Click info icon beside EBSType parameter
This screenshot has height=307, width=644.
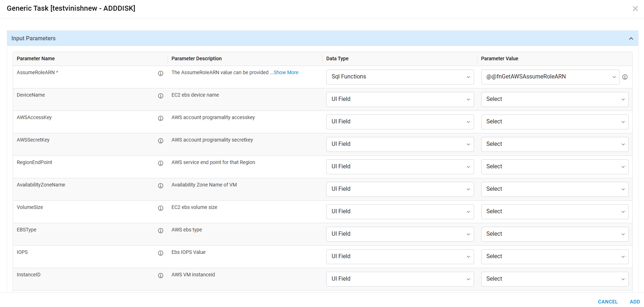(x=161, y=231)
